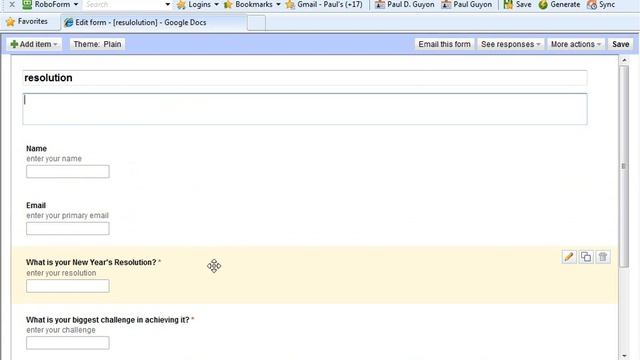640x360 pixels.
Task: Open the RoboForm dropdown arrow
Action: click(x=76, y=4)
